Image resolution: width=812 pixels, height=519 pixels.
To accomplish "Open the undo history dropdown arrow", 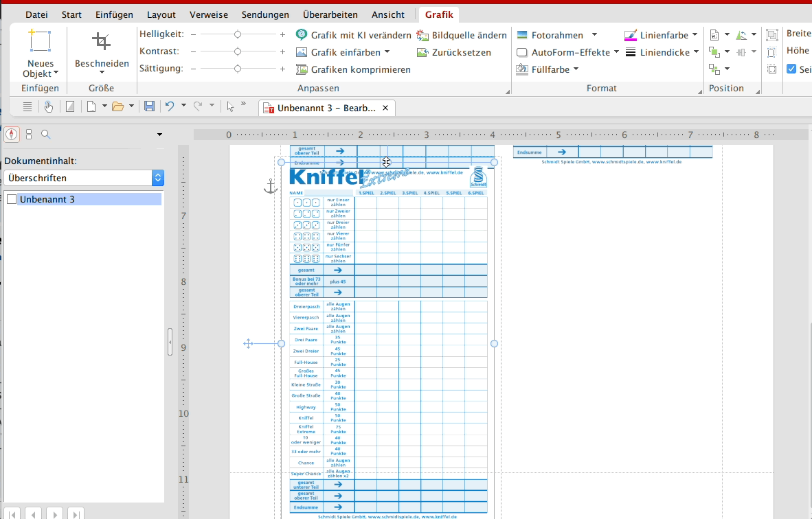I will 183,106.
